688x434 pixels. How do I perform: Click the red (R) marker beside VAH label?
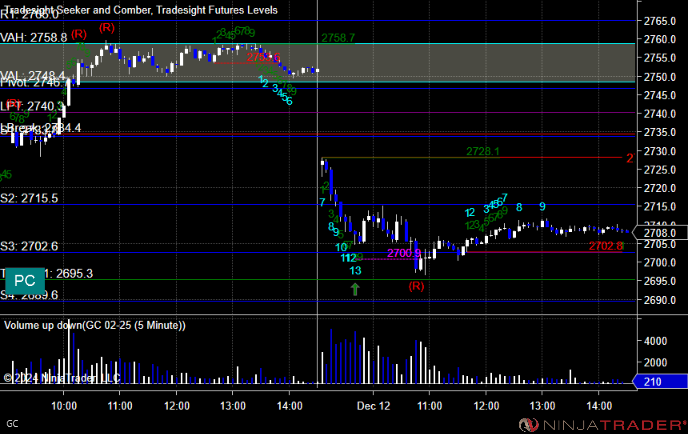(79, 34)
